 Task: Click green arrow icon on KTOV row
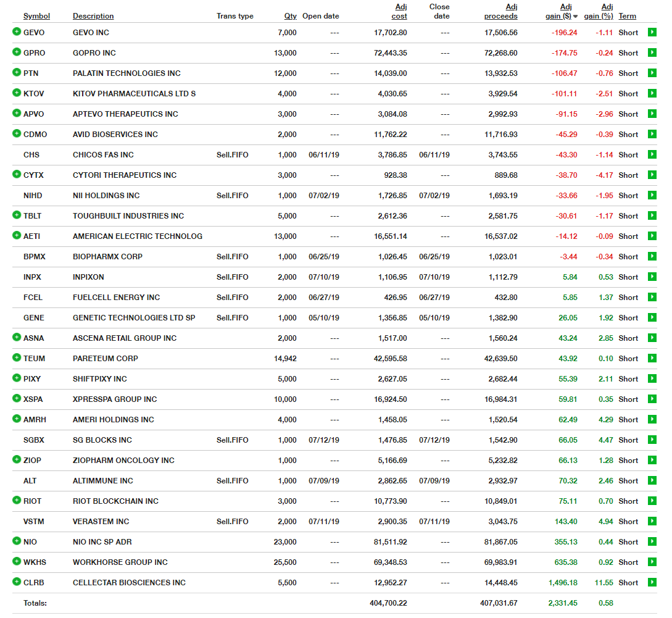pyautogui.click(x=652, y=93)
